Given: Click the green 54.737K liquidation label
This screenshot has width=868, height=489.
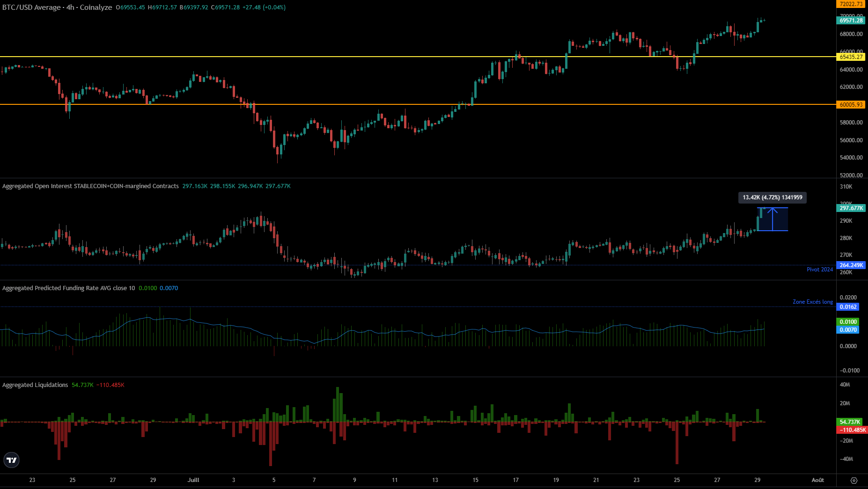Looking at the screenshot, I should coord(850,422).
